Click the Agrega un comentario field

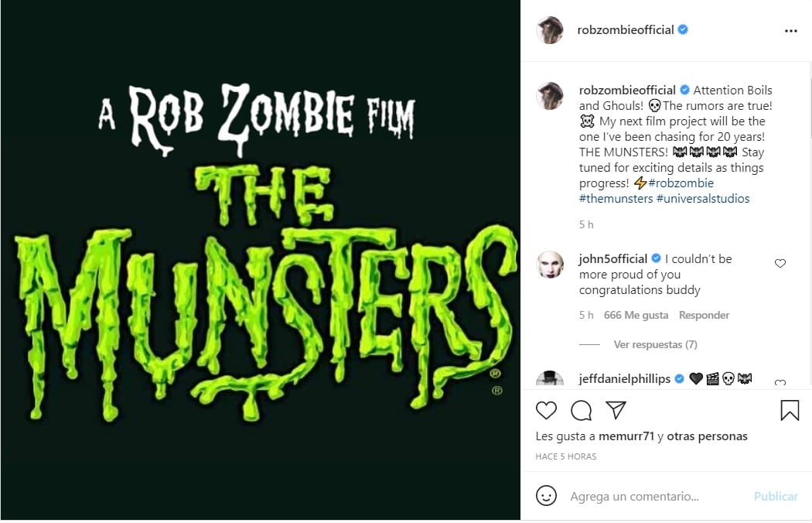[657, 497]
